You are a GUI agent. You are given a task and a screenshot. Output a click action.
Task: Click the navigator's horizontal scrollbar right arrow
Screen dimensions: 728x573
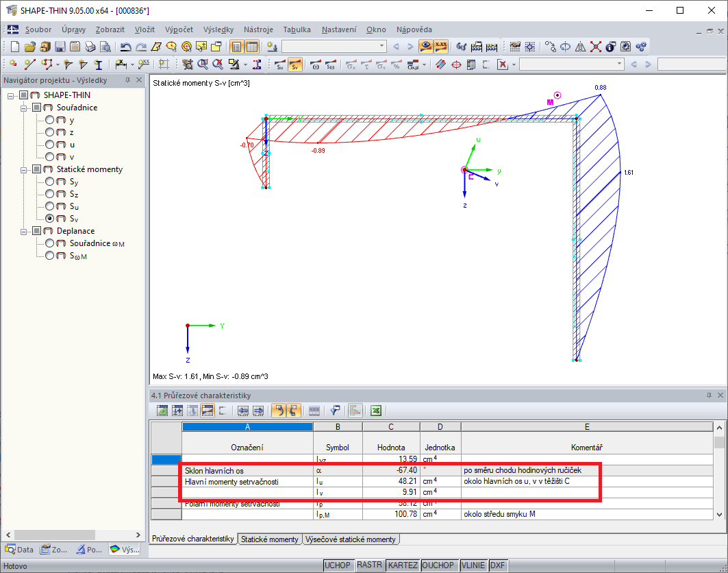pos(138,535)
